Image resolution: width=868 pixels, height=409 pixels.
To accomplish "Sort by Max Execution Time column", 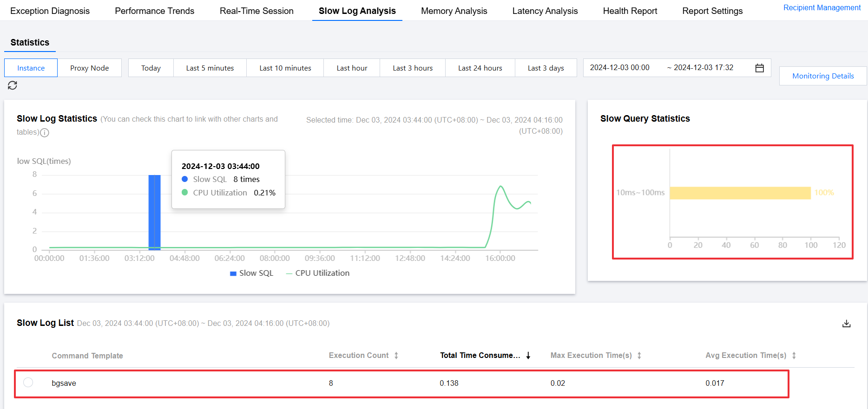I will point(639,356).
